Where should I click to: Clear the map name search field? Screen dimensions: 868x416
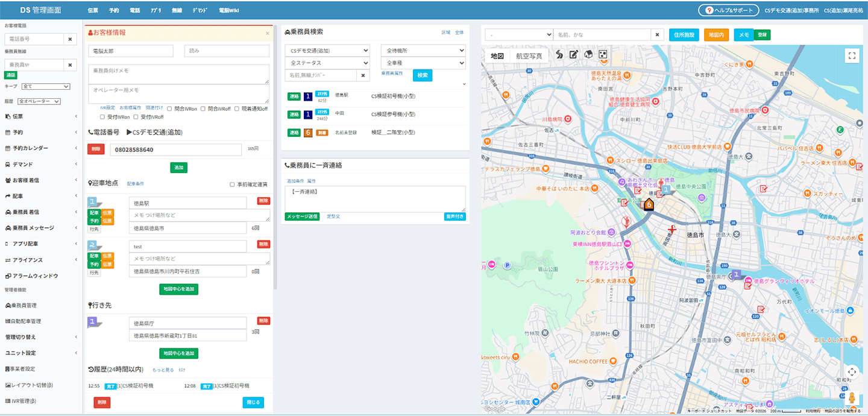(x=658, y=35)
